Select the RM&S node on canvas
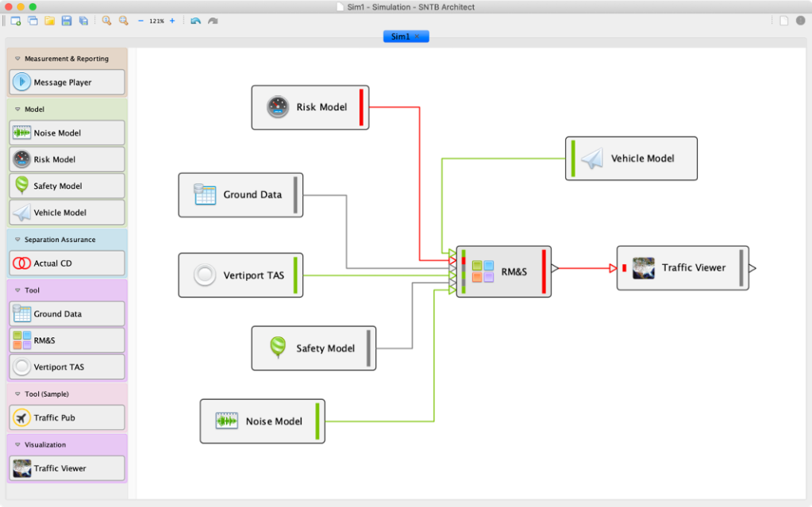This screenshot has width=812, height=507. (x=503, y=271)
